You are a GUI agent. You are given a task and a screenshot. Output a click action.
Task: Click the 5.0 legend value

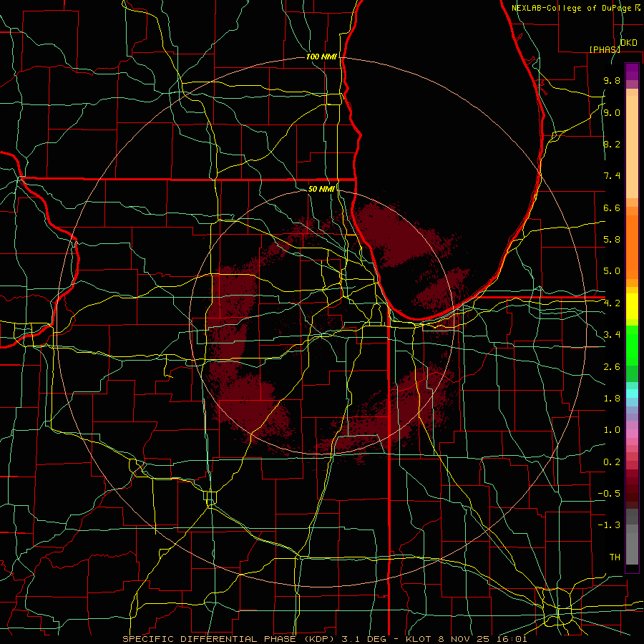click(612, 271)
